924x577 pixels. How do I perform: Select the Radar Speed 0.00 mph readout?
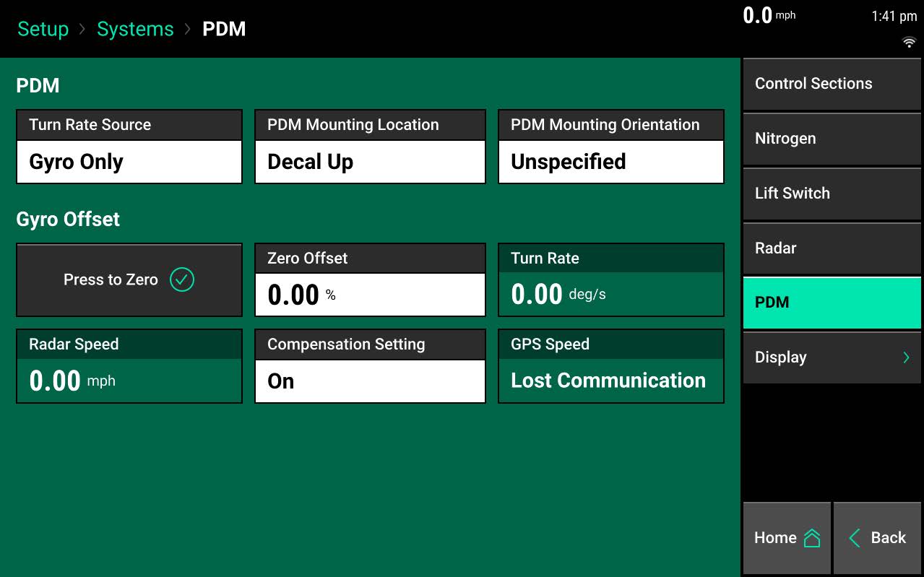point(129,366)
